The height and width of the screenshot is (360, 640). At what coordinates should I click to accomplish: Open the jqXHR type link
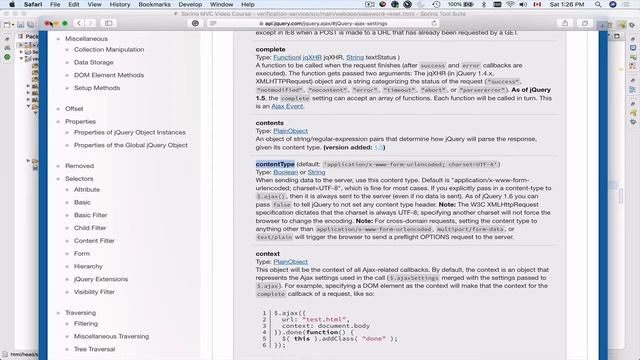pos(312,58)
